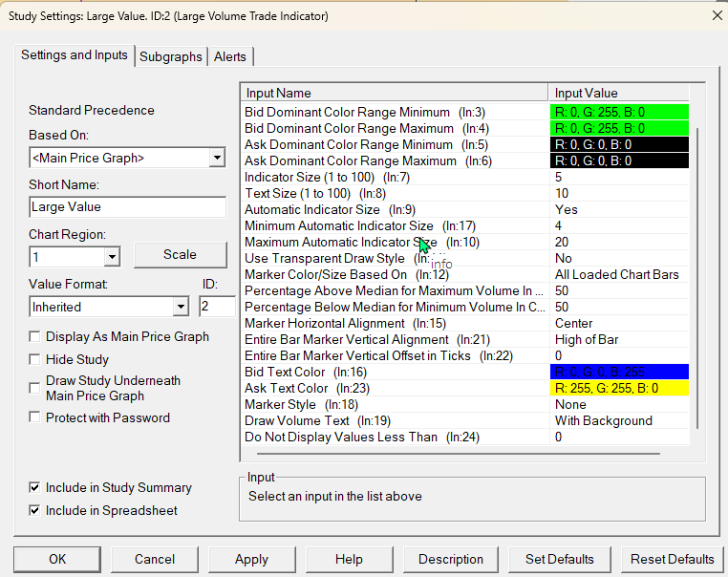Click the Apply button
The width and height of the screenshot is (728, 577).
coord(251,559)
